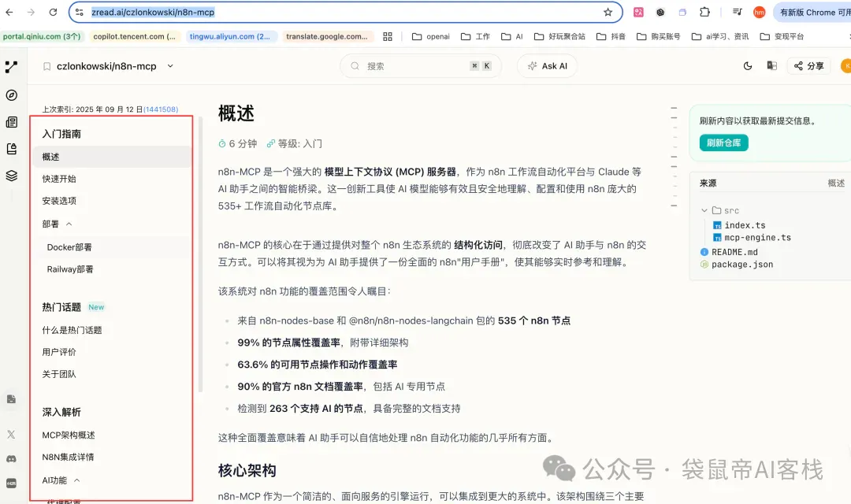Open the orange user avatar menu
The height and width of the screenshot is (504, 851).
pyautogui.click(x=845, y=66)
